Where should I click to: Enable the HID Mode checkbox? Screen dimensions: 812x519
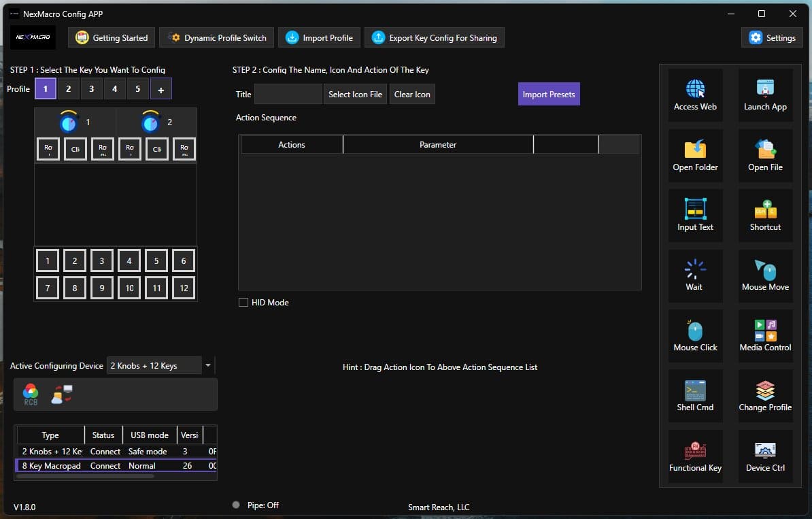pos(243,303)
